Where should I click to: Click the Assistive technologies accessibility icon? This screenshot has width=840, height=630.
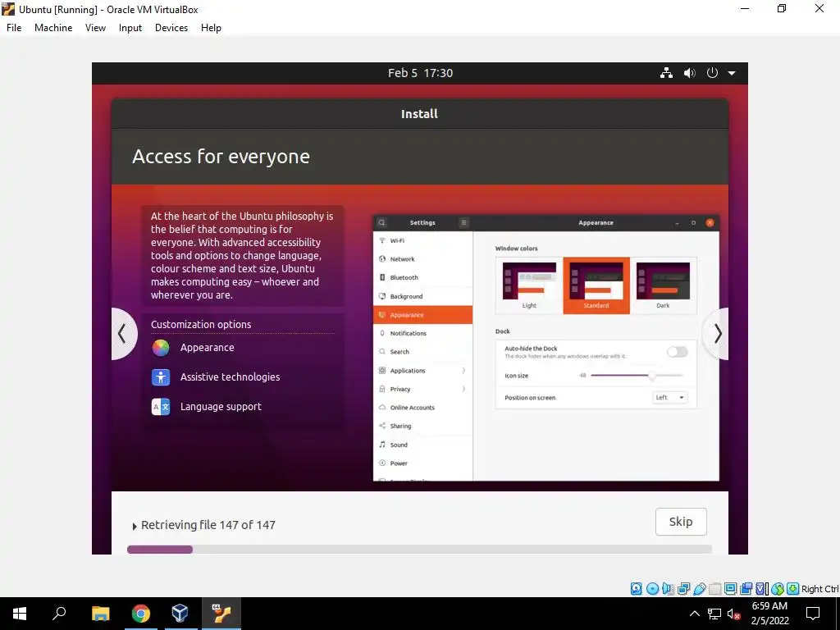pyautogui.click(x=161, y=377)
